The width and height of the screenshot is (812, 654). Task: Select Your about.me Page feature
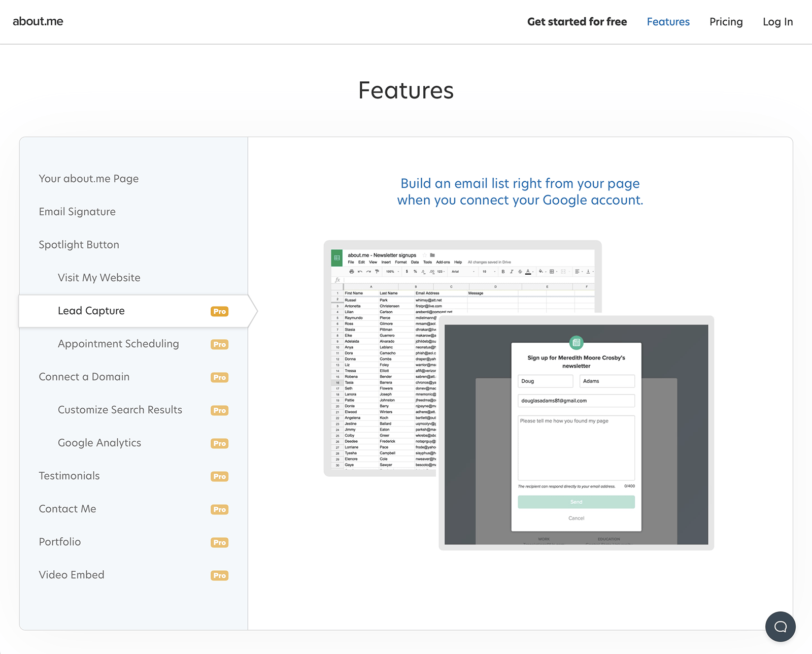click(x=89, y=179)
